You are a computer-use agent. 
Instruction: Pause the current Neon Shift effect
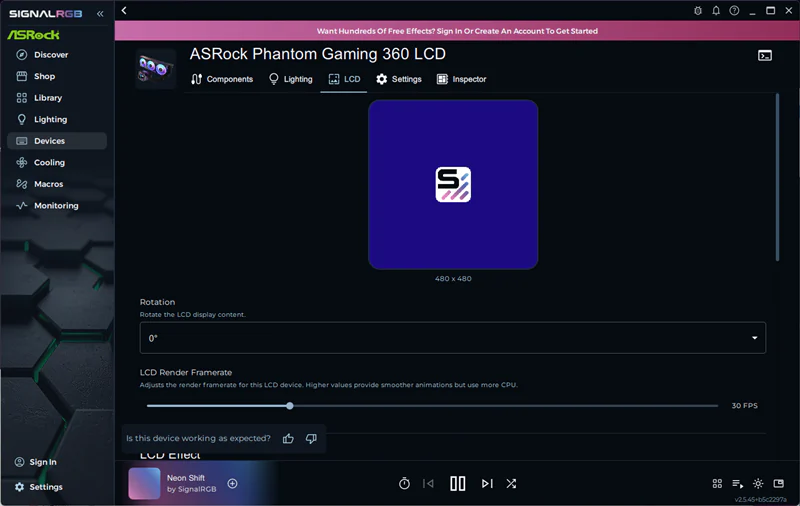tap(458, 483)
